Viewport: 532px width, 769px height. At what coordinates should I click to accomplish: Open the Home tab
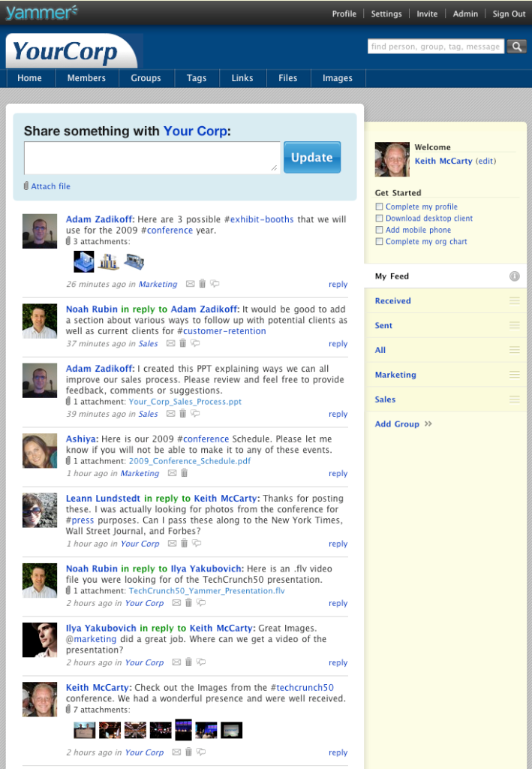pyautogui.click(x=30, y=78)
